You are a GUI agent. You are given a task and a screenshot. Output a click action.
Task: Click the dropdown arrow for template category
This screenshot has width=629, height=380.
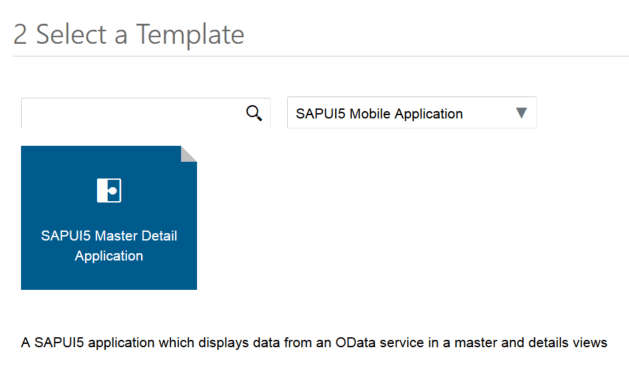[x=521, y=113]
